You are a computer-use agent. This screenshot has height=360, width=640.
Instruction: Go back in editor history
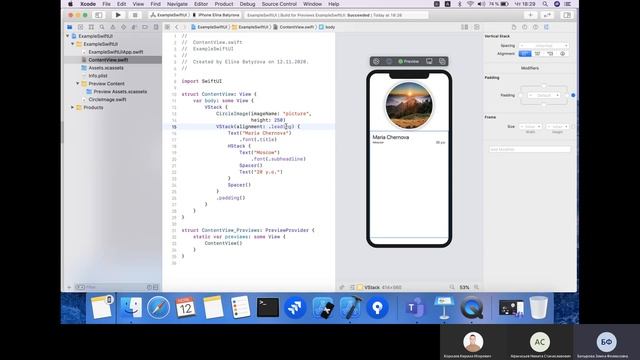pyautogui.click(x=177, y=27)
